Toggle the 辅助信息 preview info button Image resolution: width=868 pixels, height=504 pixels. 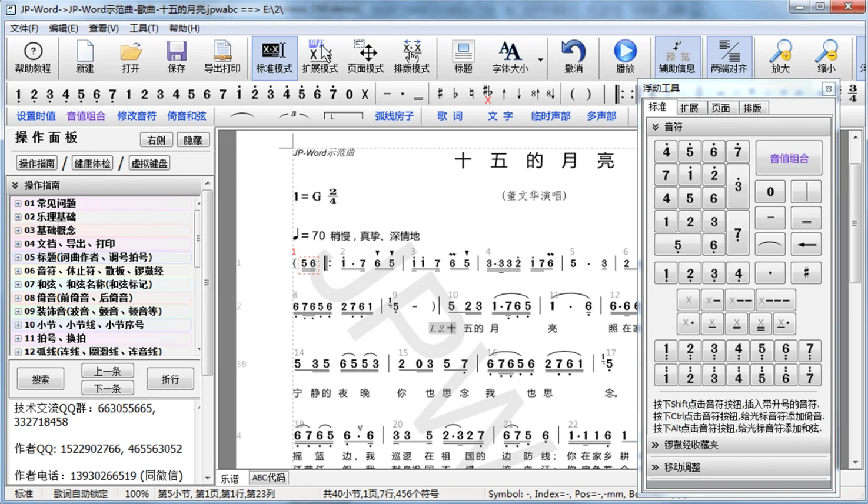tap(677, 57)
